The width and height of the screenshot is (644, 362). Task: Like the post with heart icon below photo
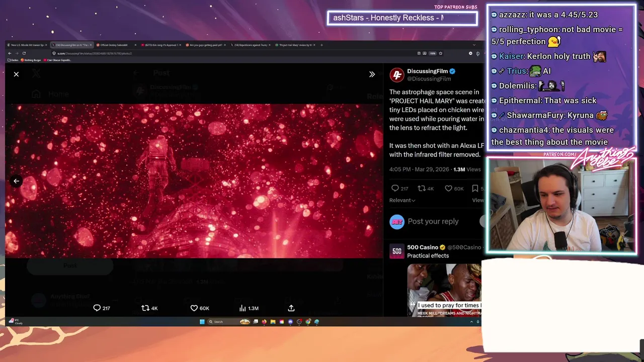pyautogui.click(x=194, y=308)
